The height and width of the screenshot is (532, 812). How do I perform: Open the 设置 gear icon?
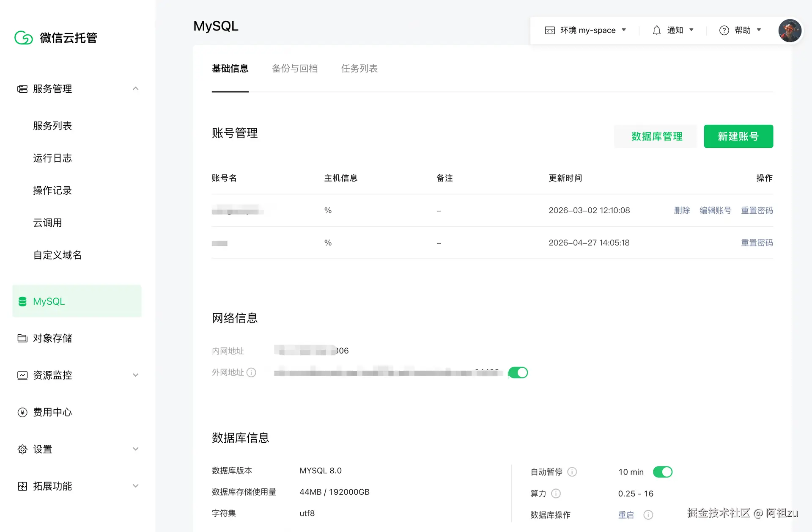point(22,449)
